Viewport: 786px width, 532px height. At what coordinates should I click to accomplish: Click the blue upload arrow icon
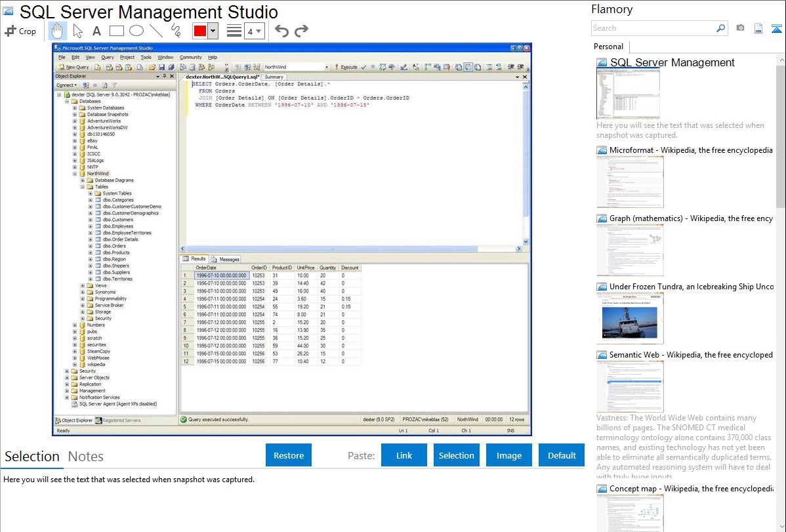click(776, 28)
